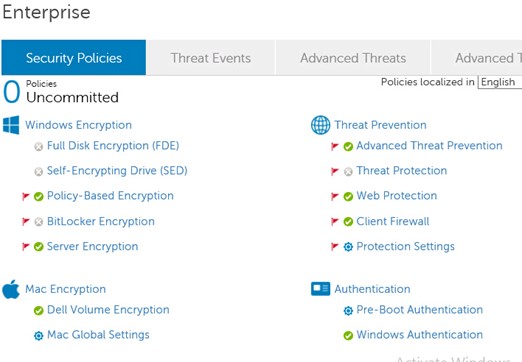Click the green check beside Advanced Threat Prevention

coord(348,147)
